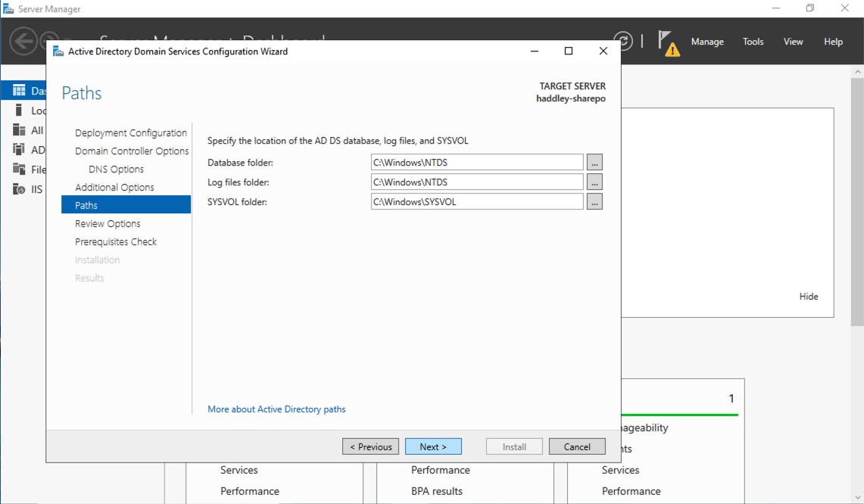Screen dimensions: 864x504
Task: Browse for the SYSVOL folder
Action: [x=594, y=201]
